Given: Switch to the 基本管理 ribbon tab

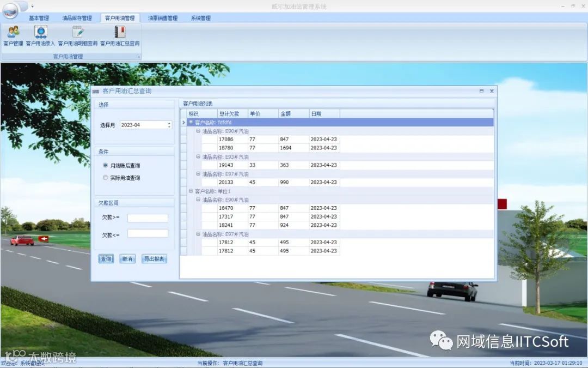Looking at the screenshot, I should click(x=39, y=18).
